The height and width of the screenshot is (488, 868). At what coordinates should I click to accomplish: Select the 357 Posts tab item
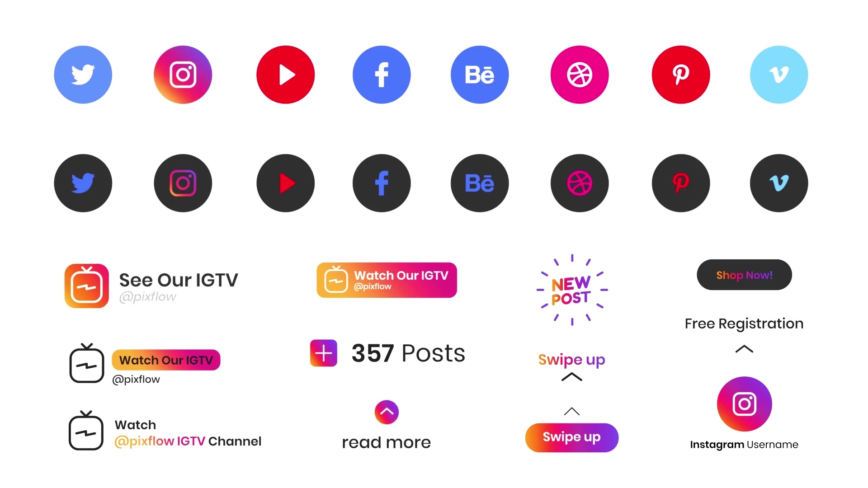(387, 353)
